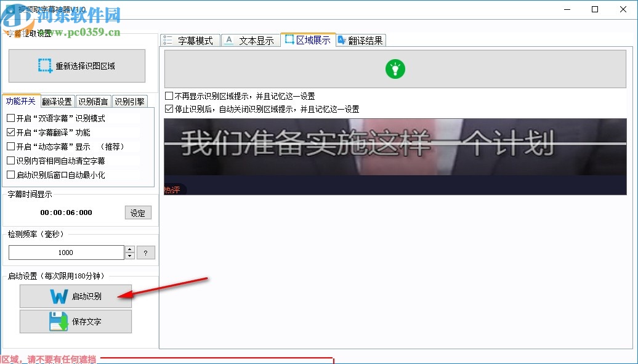Viewport: 638px width, 364px height.
Task: Open detection frequency help with ? icon
Action: click(x=146, y=252)
